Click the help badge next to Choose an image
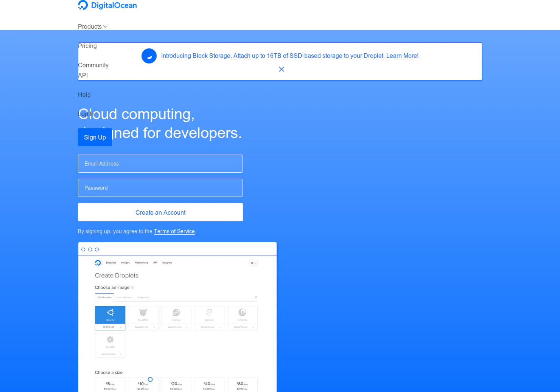The image size is (560, 392). click(132, 287)
